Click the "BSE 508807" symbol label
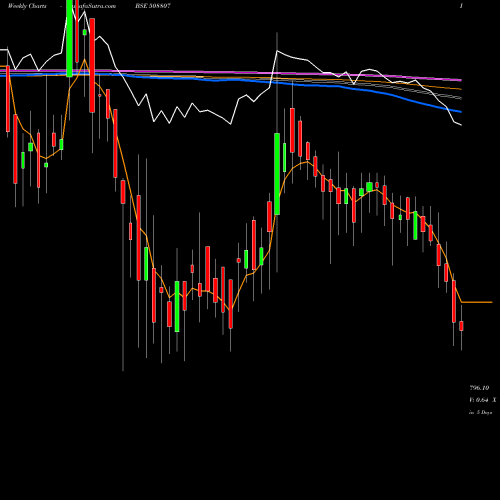This screenshot has width=500, height=500. [x=153, y=6]
